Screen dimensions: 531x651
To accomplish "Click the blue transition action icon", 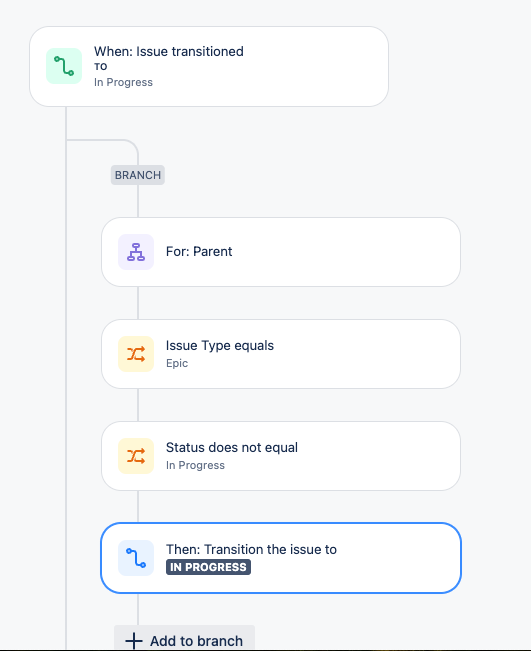I will [x=136, y=558].
